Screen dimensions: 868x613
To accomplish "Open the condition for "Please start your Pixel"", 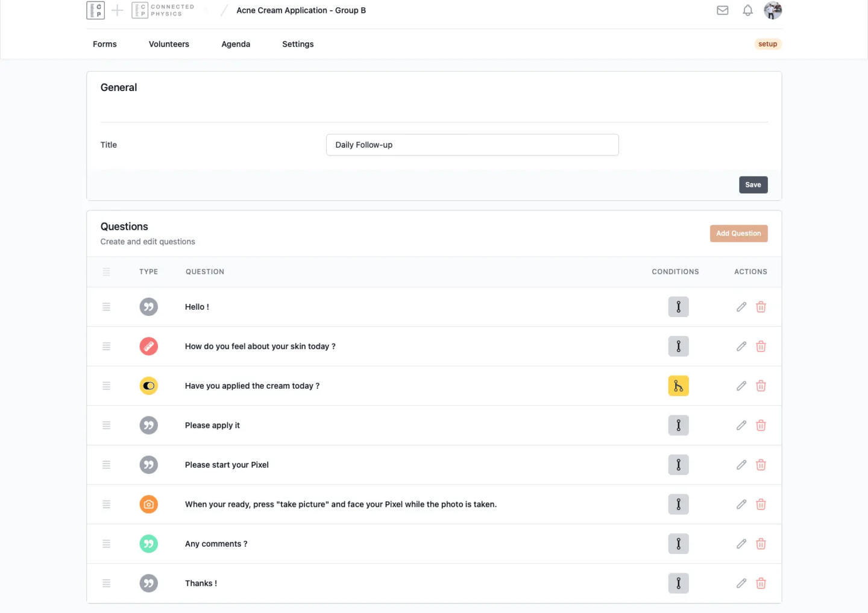I will coord(678,465).
